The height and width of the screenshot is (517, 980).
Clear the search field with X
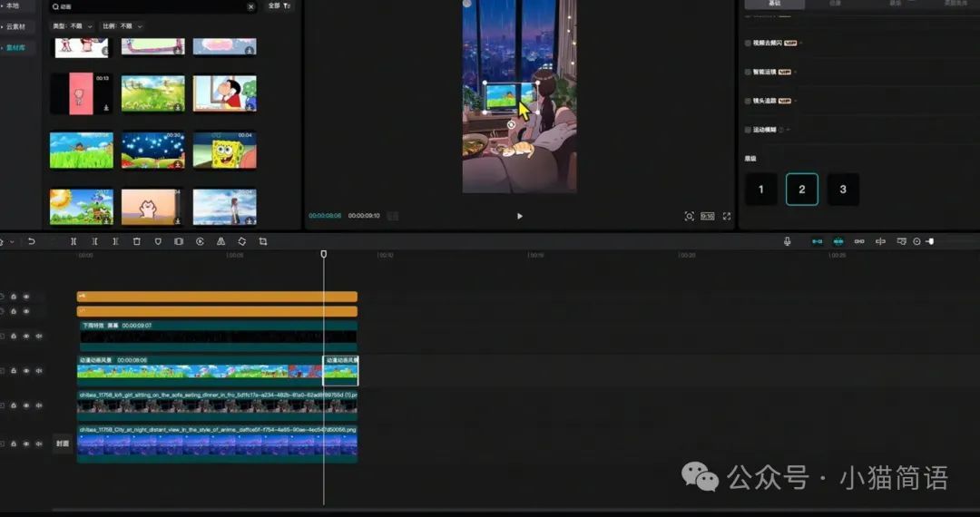tap(250, 7)
